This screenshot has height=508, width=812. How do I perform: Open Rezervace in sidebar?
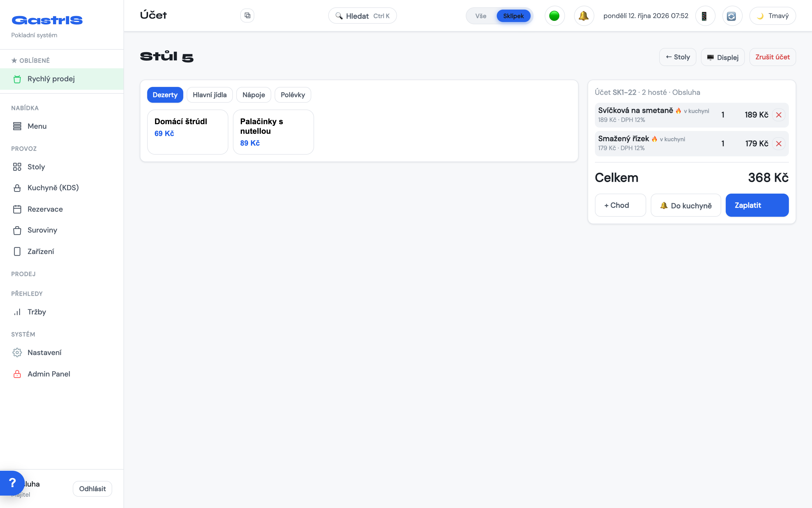tap(62, 209)
